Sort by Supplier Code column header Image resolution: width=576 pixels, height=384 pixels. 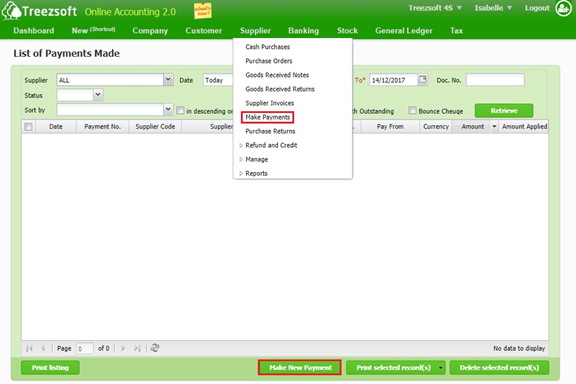coord(155,126)
